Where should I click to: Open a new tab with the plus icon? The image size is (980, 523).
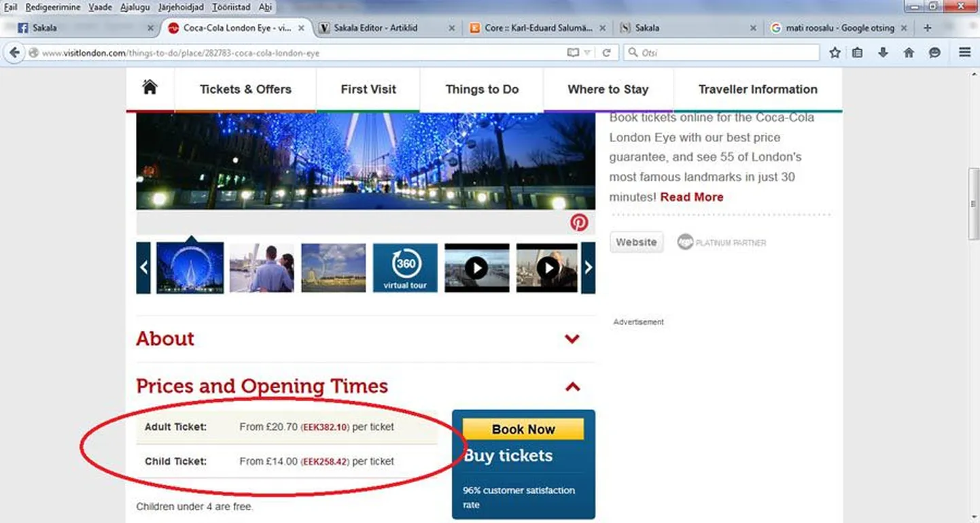[x=928, y=28]
